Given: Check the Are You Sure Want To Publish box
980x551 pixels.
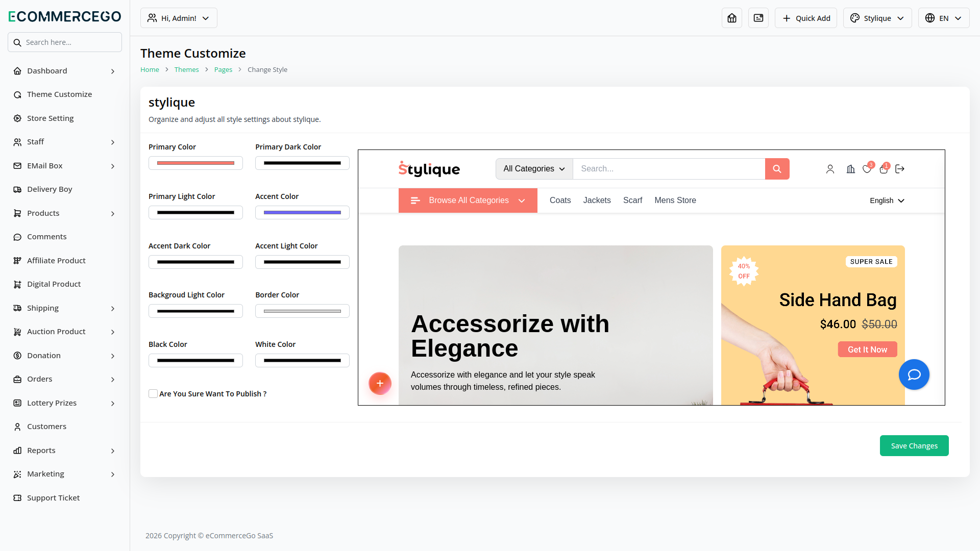Looking at the screenshot, I should pyautogui.click(x=153, y=393).
